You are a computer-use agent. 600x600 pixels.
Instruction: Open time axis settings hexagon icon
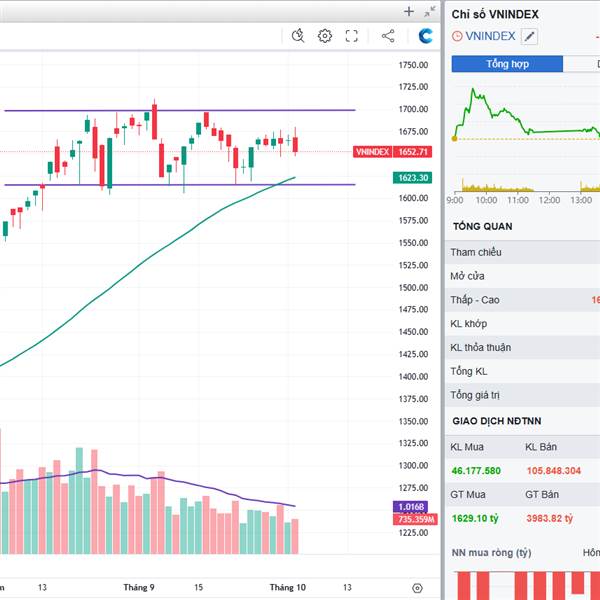[417, 587]
